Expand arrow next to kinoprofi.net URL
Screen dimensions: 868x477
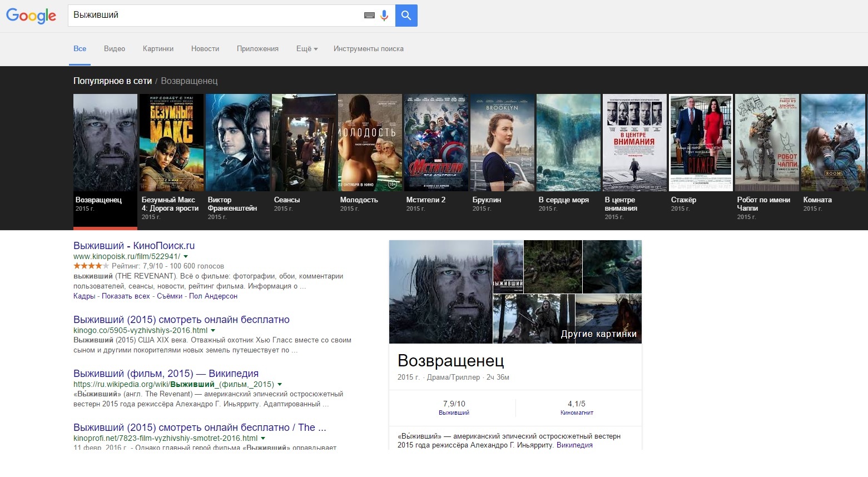click(x=263, y=439)
